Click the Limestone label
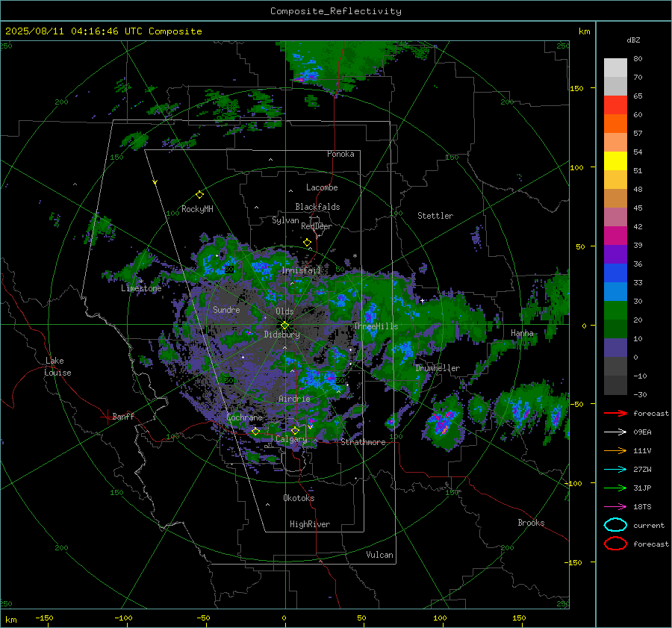672x628 pixels. 141,288
